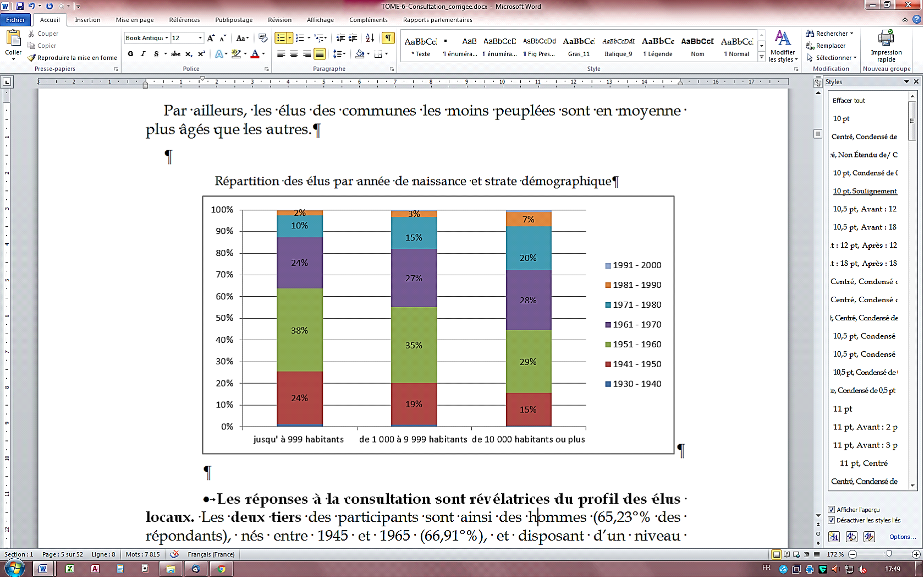Apply bold with the G button

coord(130,54)
